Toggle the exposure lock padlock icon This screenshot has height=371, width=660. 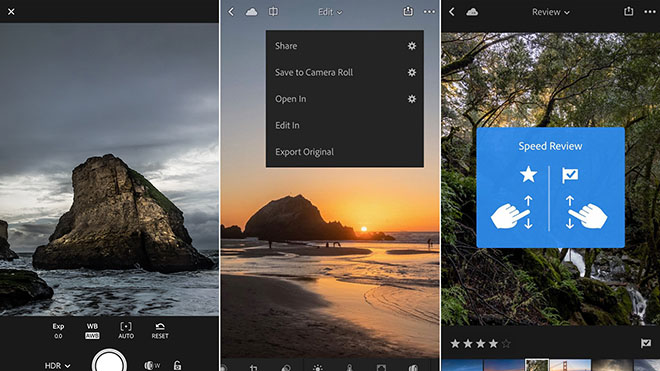pyautogui.click(x=177, y=365)
